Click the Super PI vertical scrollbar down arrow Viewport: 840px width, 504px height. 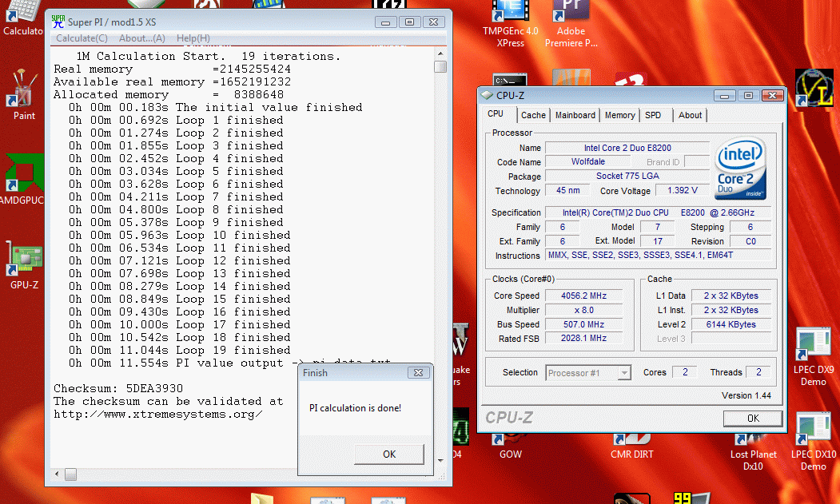tap(440, 461)
